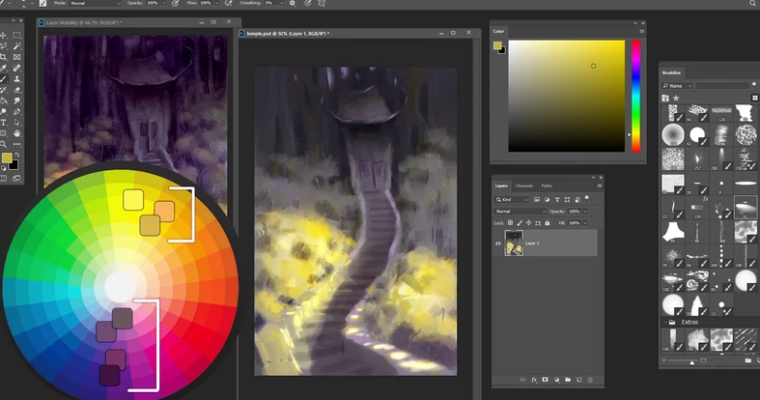Toggle visibility of Layer 1
Image resolution: width=760 pixels, height=400 pixels.
[x=498, y=243]
